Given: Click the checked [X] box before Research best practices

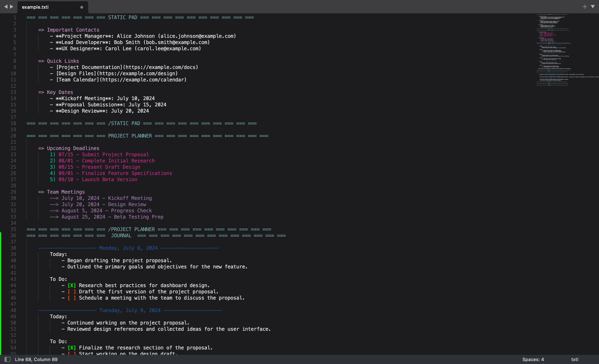Looking at the screenshot, I should coord(72,285).
